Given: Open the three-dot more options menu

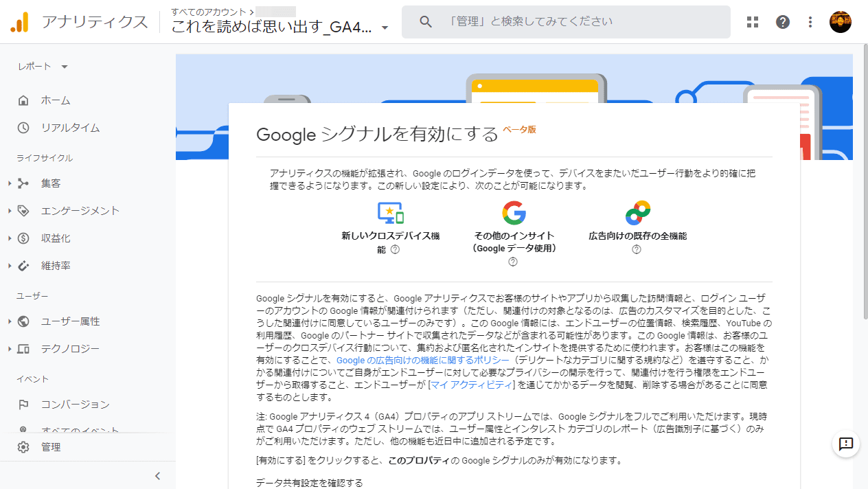Looking at the screenshot, I should (x=810, y=22).
